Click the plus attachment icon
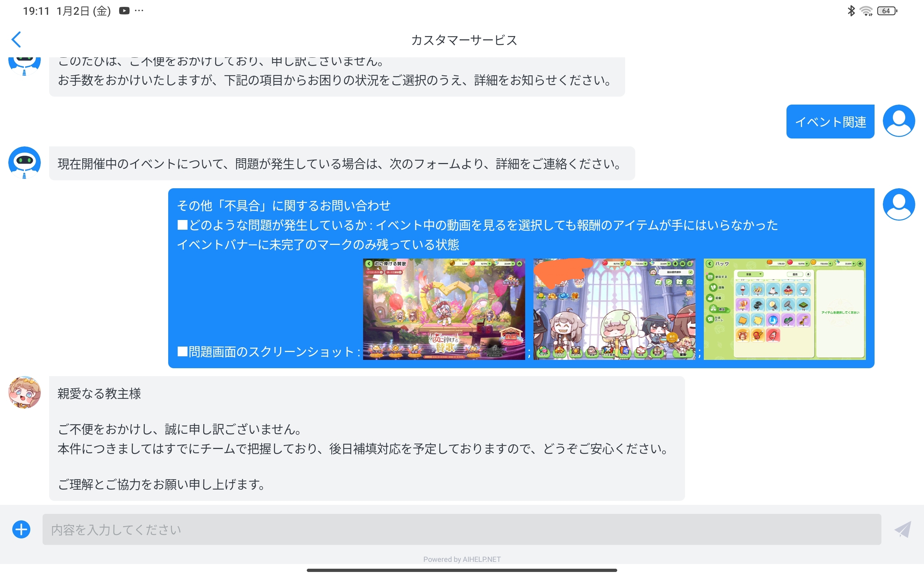Image resolution: width=924 pixels, height=577 pixels. pos(21,529)
